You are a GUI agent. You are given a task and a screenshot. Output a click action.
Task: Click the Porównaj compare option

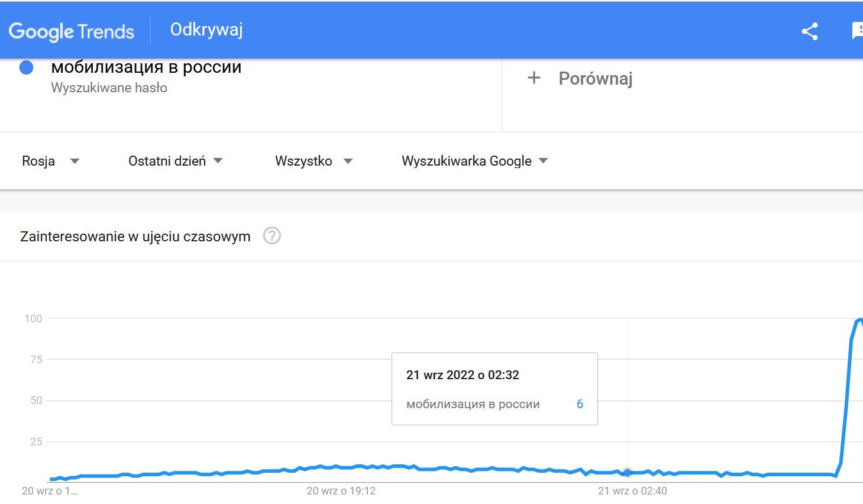click(596, 77)
